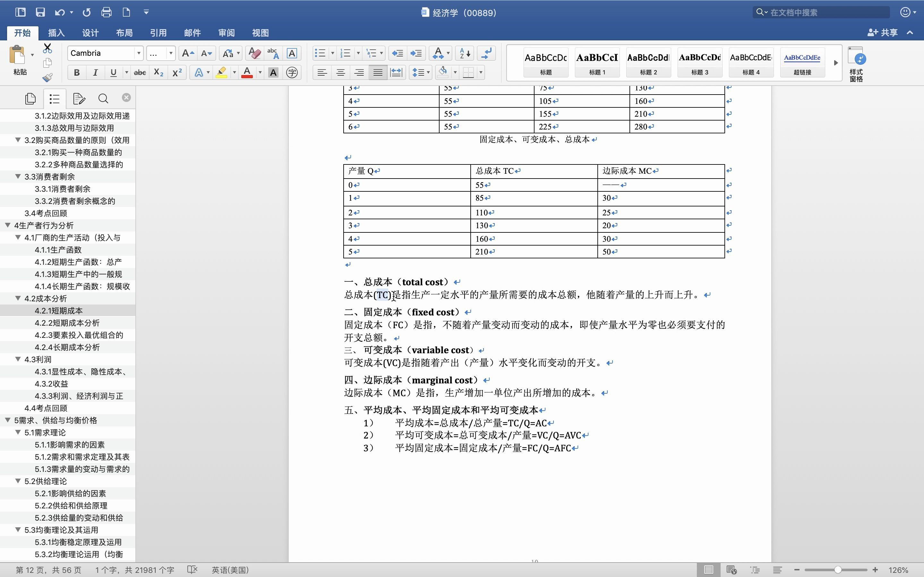This screenshot has width=924, height=577.
Task: Apply bold formatting to text
Action: [76, 72]
